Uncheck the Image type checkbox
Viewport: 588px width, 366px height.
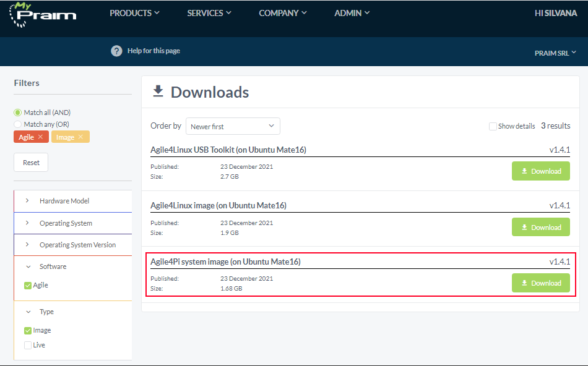pos(28,330)
